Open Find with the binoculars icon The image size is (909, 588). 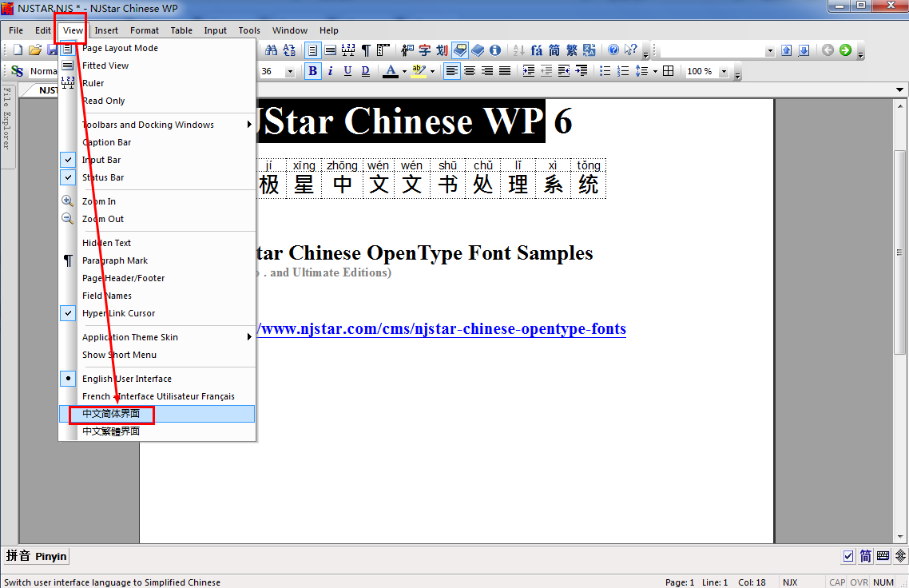coord(272,50)
